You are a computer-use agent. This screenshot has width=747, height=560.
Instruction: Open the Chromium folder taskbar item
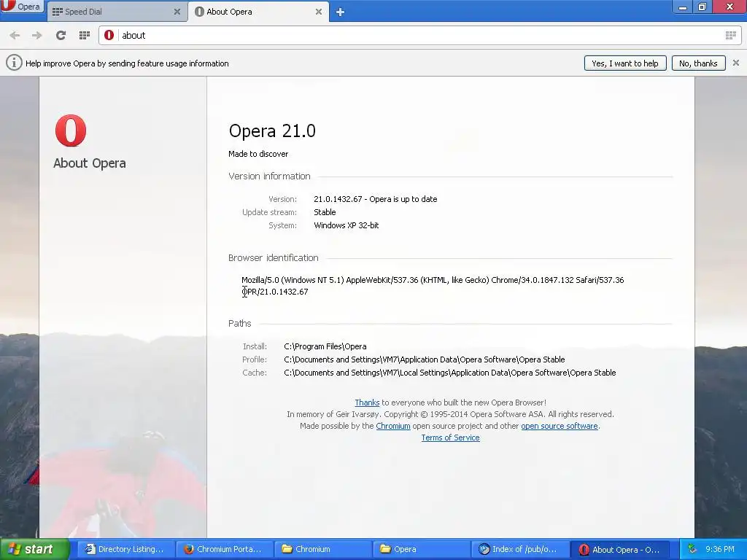pyautogui.click(x=323, y=549)
